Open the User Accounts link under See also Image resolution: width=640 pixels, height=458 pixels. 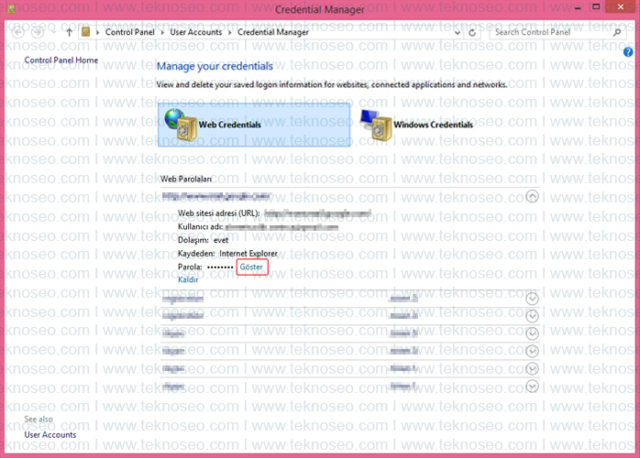coord(50,435)
